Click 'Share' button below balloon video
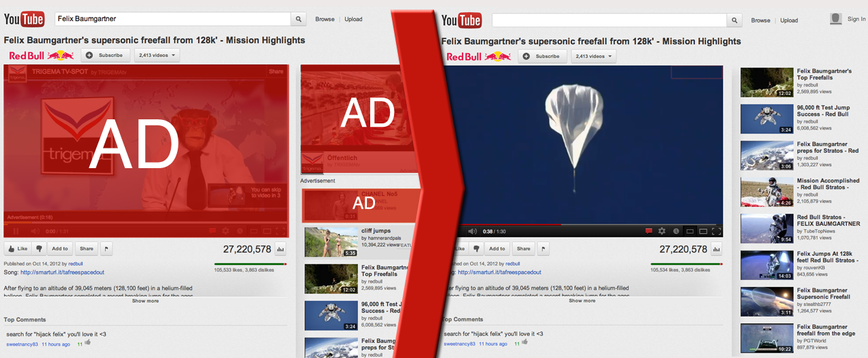 523,249
